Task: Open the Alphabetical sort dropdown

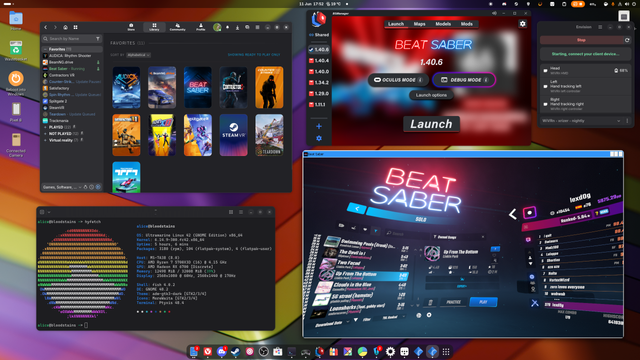Action: coord(138,55)
